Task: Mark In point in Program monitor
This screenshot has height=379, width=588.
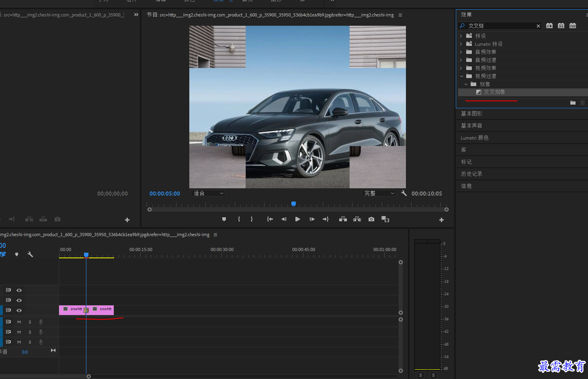Action: 239,219
